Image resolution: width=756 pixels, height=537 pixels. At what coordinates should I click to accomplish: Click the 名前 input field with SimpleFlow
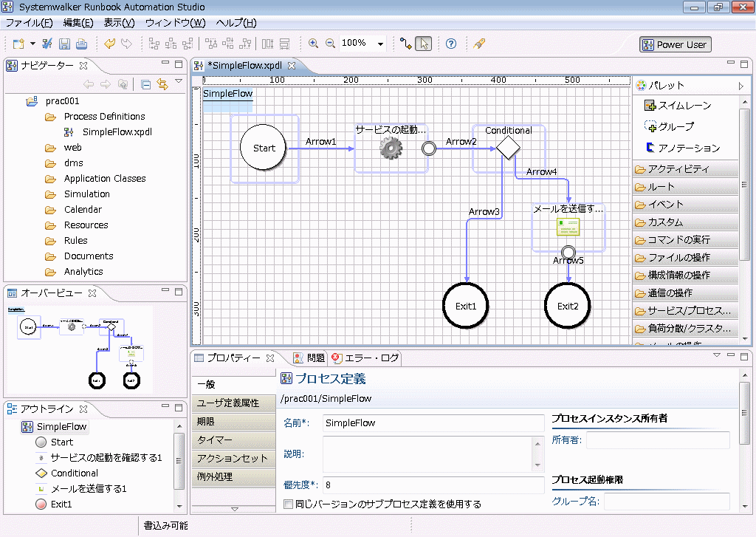click(433, 423)
